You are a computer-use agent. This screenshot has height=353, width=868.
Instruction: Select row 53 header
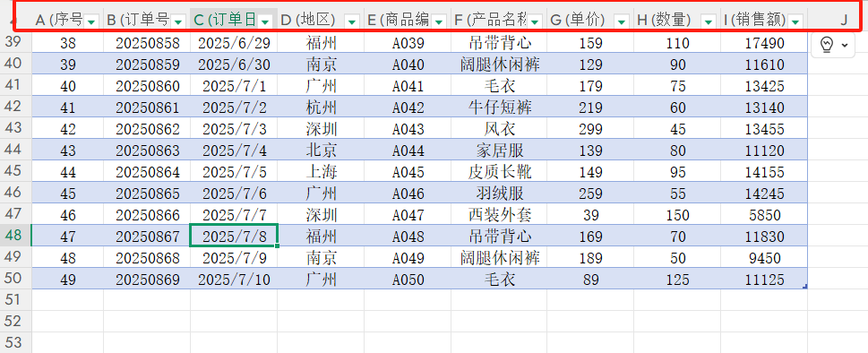[x=15, y=342]
